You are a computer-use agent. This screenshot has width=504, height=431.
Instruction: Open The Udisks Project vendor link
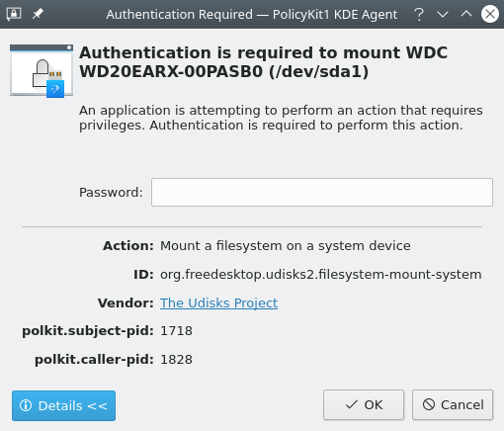218,302
